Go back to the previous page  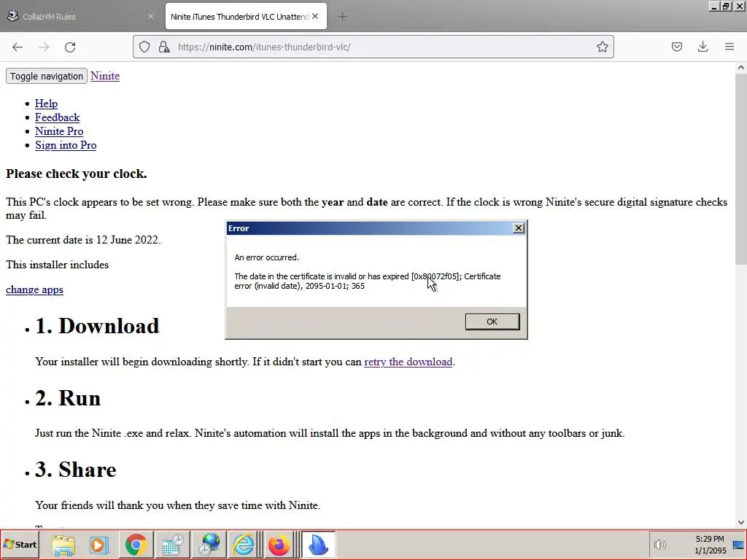(x=18, y=47)
